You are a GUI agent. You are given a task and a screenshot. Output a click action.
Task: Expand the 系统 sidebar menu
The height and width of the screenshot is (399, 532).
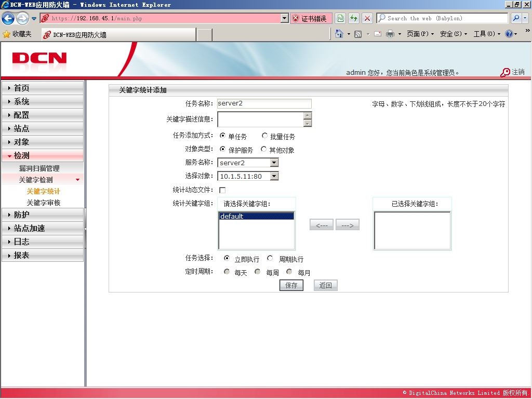coord(43,101)
